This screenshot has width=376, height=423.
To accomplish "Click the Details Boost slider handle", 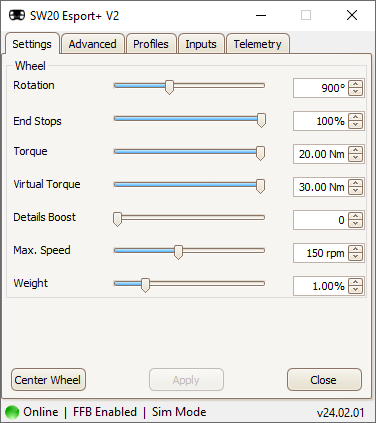I will tap(117, 219).
